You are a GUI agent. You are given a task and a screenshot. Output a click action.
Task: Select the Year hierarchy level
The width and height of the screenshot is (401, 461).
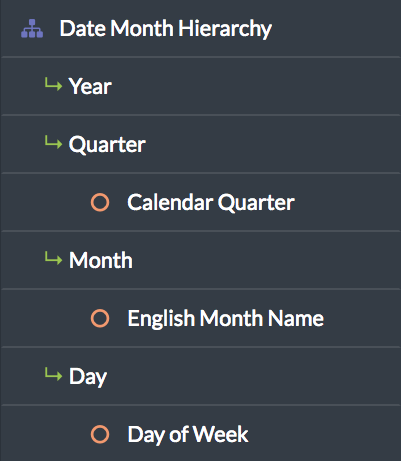(90, 87)
